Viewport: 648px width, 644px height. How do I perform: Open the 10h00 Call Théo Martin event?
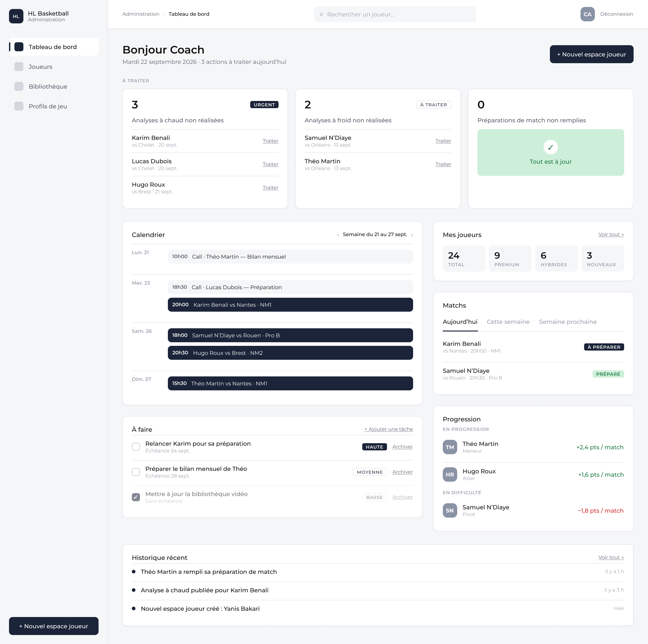coord(290,257)
